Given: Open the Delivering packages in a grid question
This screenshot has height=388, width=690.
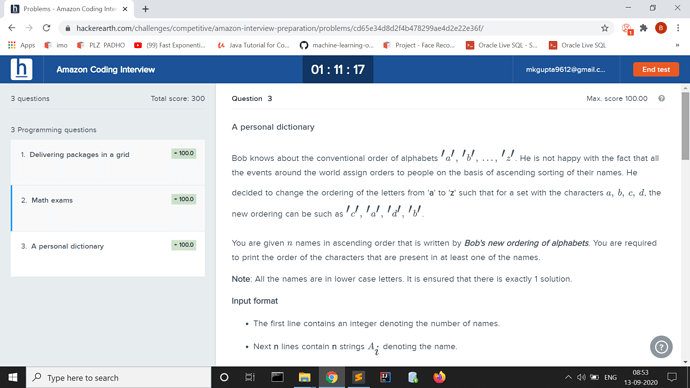Looking at the screenshot, I should (x=108, y=162).
